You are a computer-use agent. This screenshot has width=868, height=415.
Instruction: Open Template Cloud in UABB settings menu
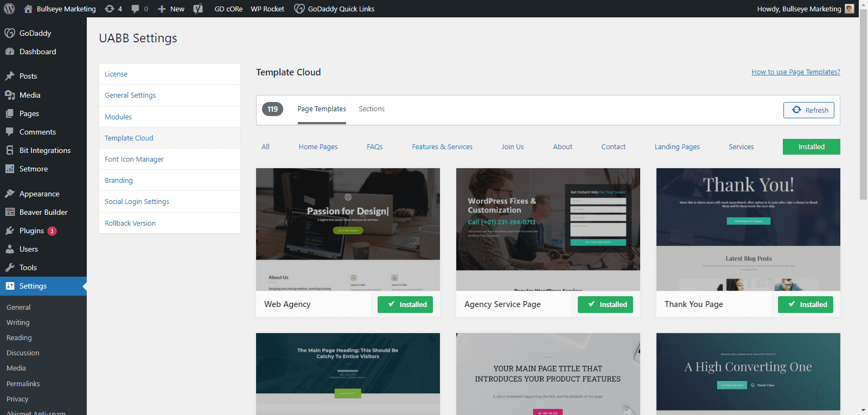[170, 138]
